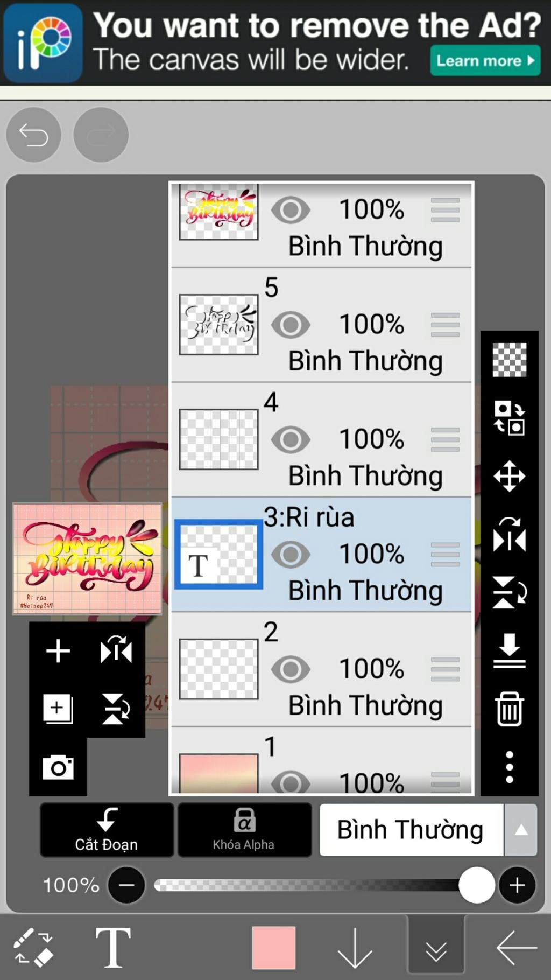
Task: Select the move layer cross-arrows icon
Action: click(x=509, y=476)
